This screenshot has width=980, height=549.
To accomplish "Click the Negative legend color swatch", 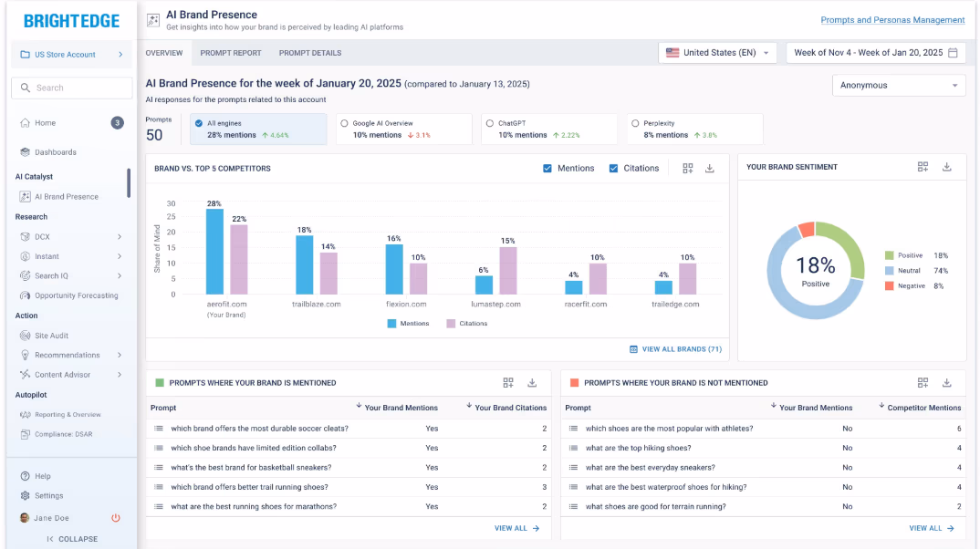I will [889, 286].
